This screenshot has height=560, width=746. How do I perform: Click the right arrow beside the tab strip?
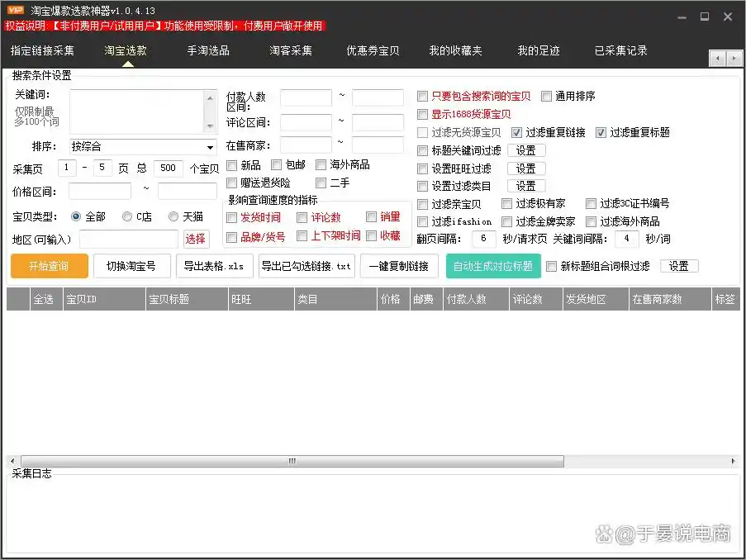(x=734, y=59)
